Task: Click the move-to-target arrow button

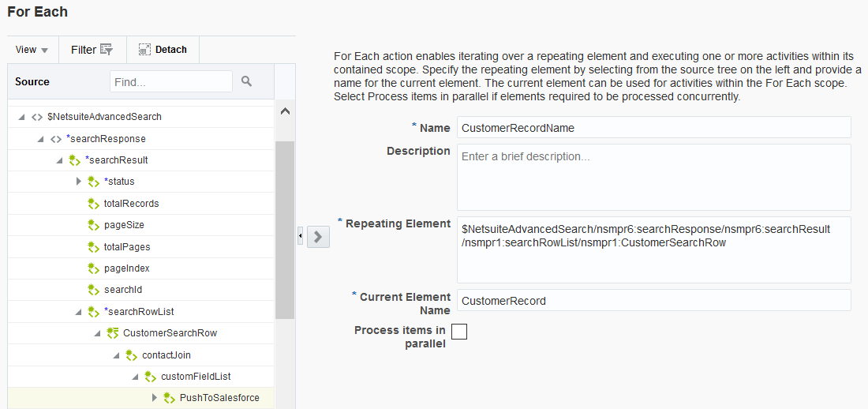Action: (318, 236)
